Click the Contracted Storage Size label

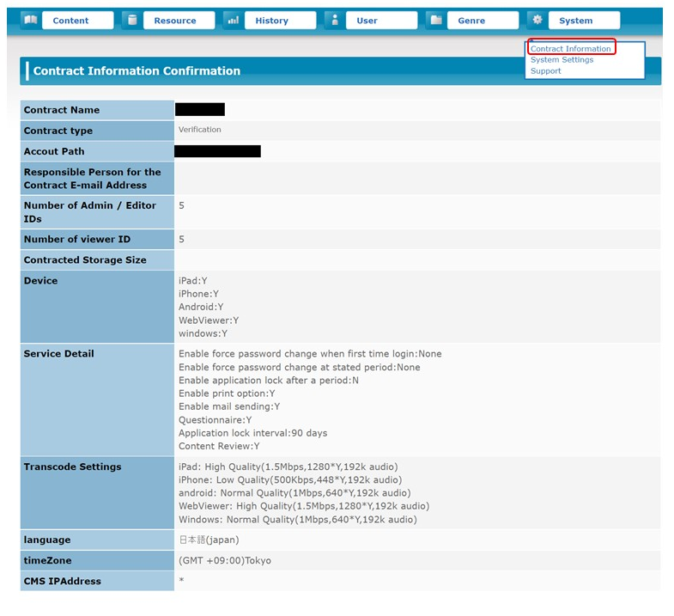point(97,259)
